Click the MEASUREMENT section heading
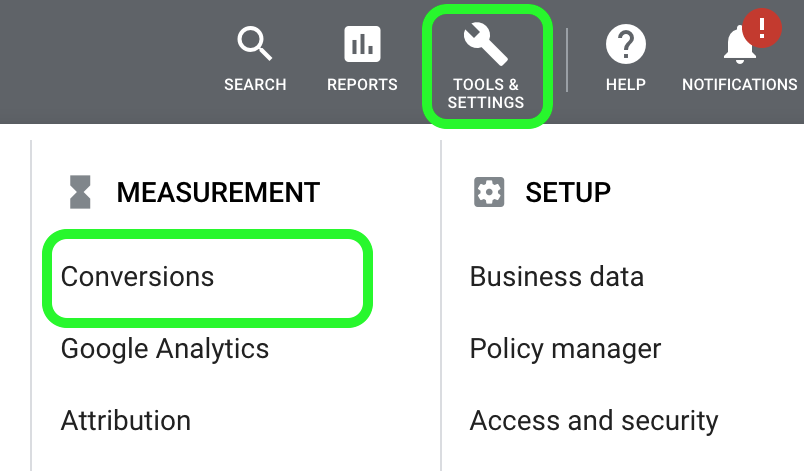Screen dimensions: 804x471 coord(218,193)
